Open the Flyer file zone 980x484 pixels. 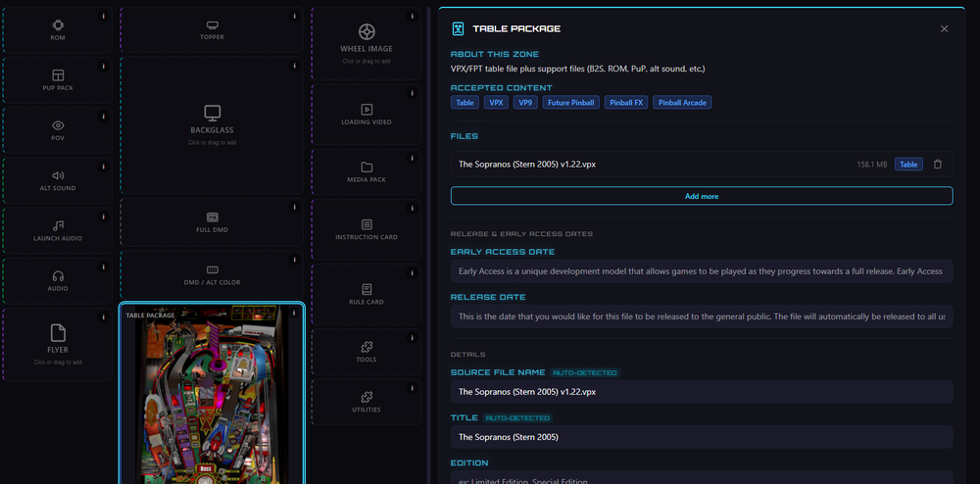point(58,344)
